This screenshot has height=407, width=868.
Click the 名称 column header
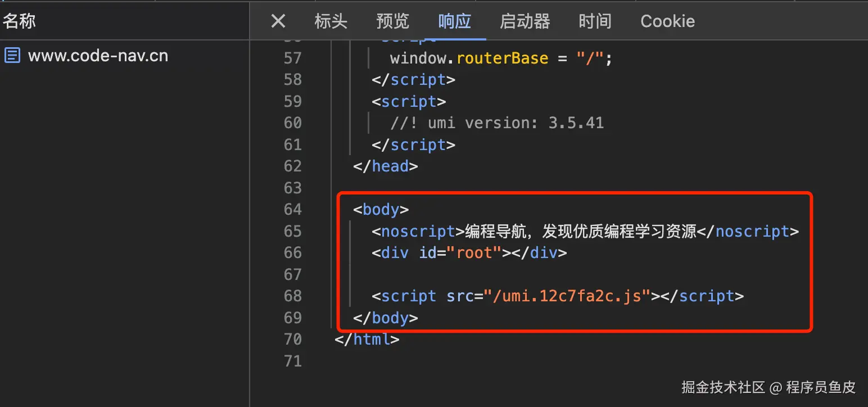(20, 21)
